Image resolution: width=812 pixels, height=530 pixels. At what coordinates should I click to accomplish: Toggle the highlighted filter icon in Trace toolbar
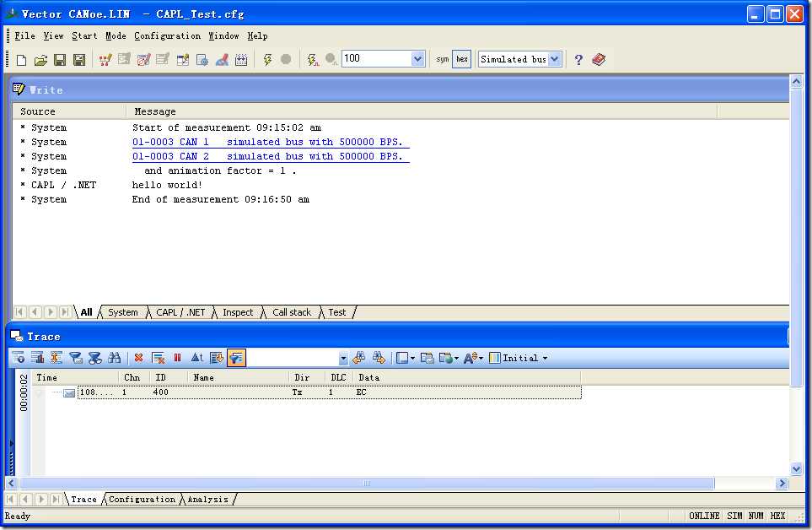click(x=236, y=358)
